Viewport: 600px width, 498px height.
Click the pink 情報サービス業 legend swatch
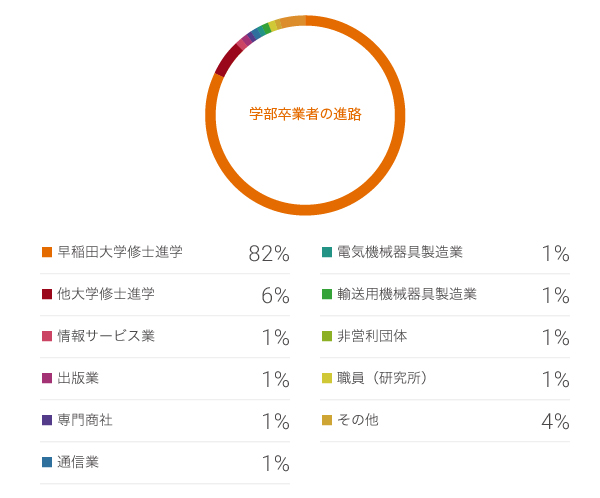46,336
